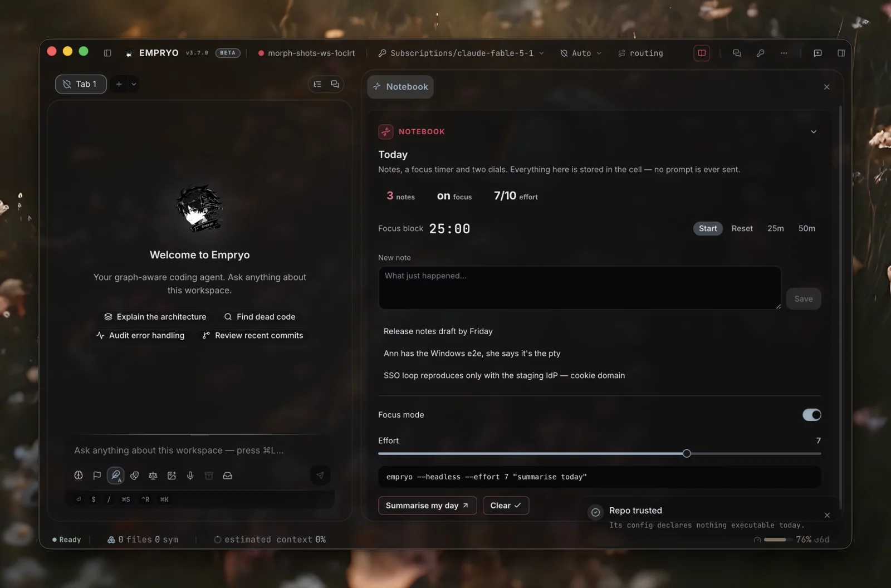This screenshot has height=588, width=891.
Task: Click the balance scales icon in composer
Action: click(x=153, y=476)
